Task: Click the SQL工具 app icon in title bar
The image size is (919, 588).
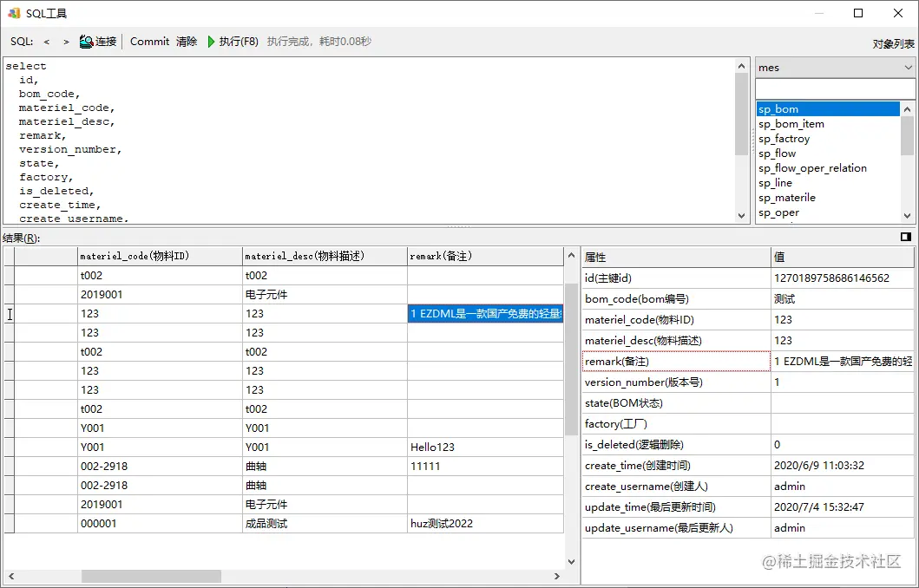Action: pyautogui.click(x=14, y=13)
